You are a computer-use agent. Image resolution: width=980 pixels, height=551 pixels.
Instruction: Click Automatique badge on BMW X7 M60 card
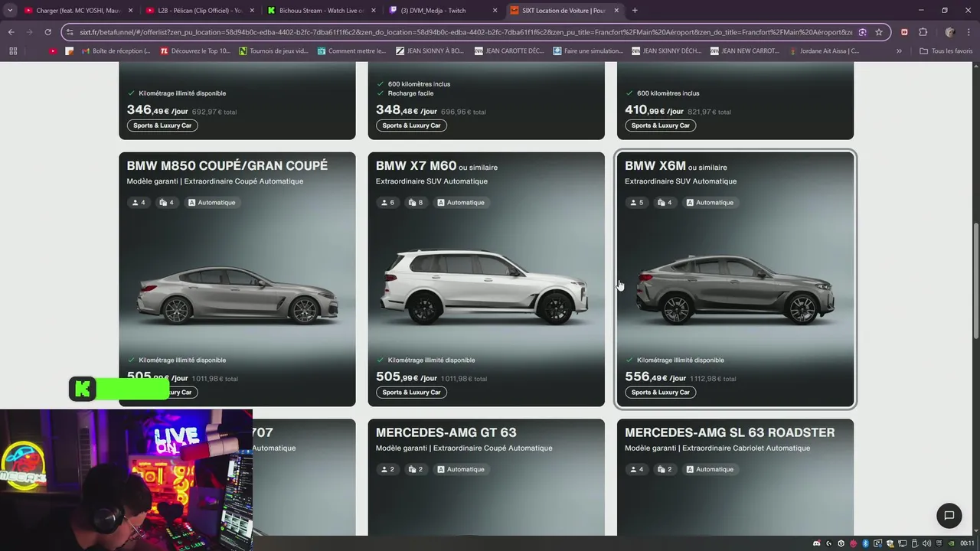461,203
